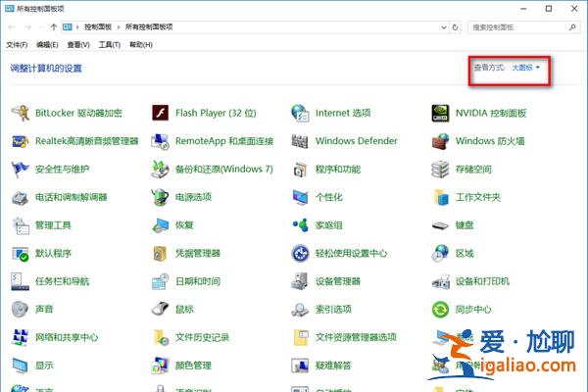Image resolution: width=588 pixels, height=392 pixels.
Task: Click the RemoteApp 和桌面连接 icon
Action: pos(161,141)
